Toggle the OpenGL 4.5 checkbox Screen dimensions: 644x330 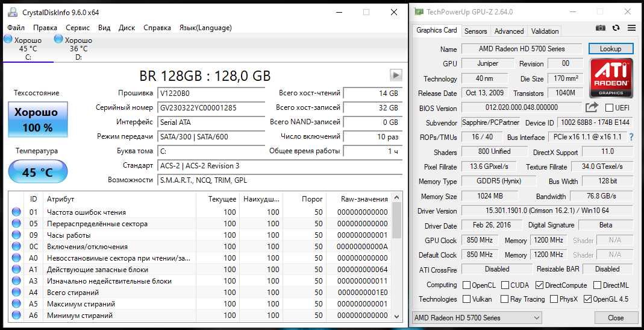(x=587, y=299)
